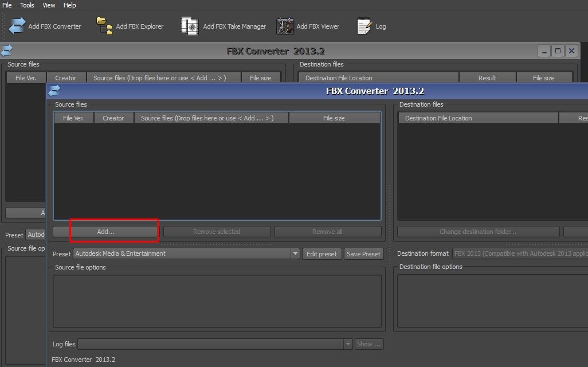Click Creator column header in back window
The image size is (588, 367).
(66, 77)
